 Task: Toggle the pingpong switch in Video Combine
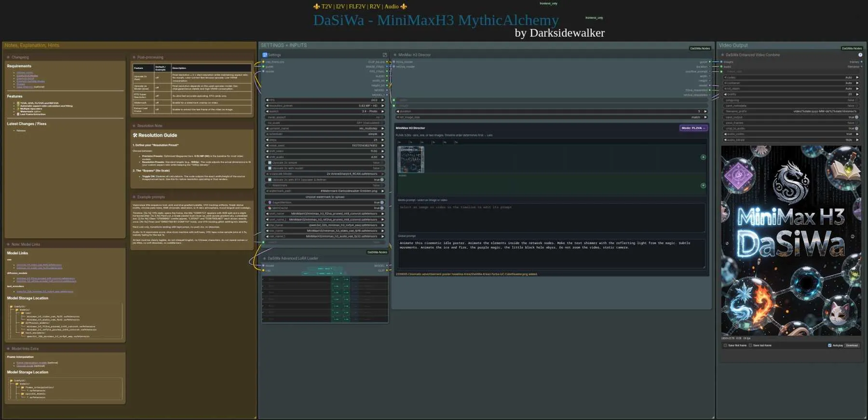tap(856, 100)
